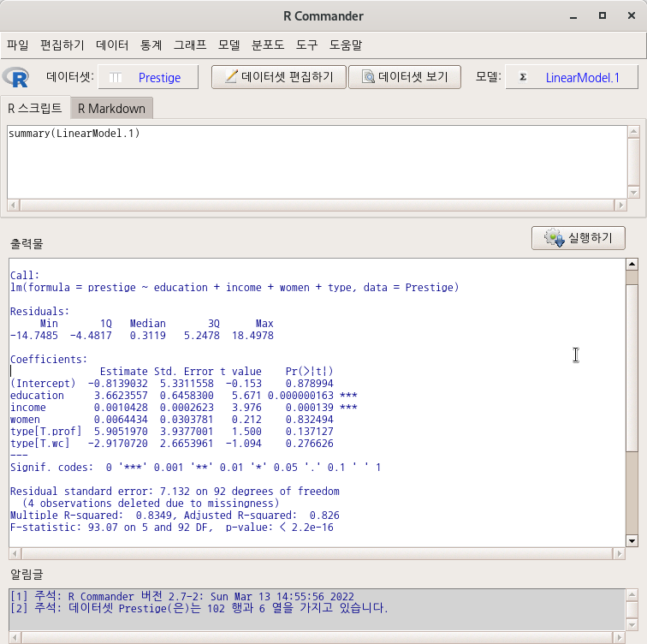Viewport: 647px width, 644px height.
Task: Open the 모델 menu
Action: 229,45
